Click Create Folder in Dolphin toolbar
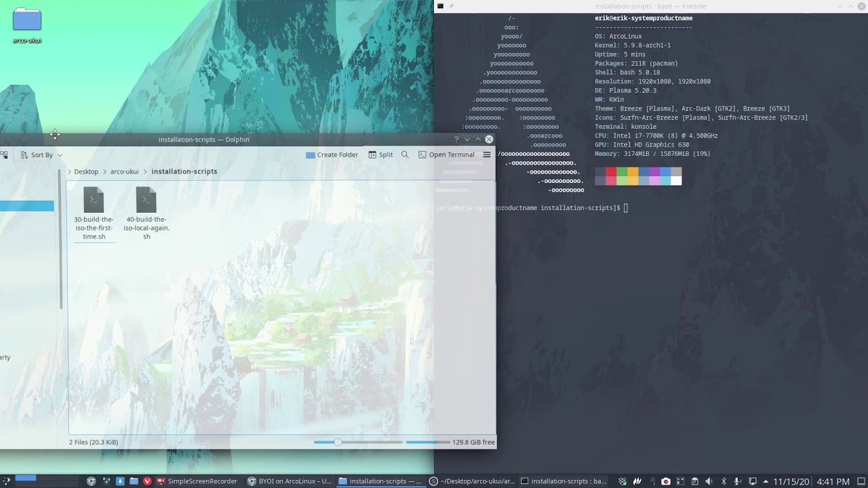868x488 pixels. (x=332, y=155)
